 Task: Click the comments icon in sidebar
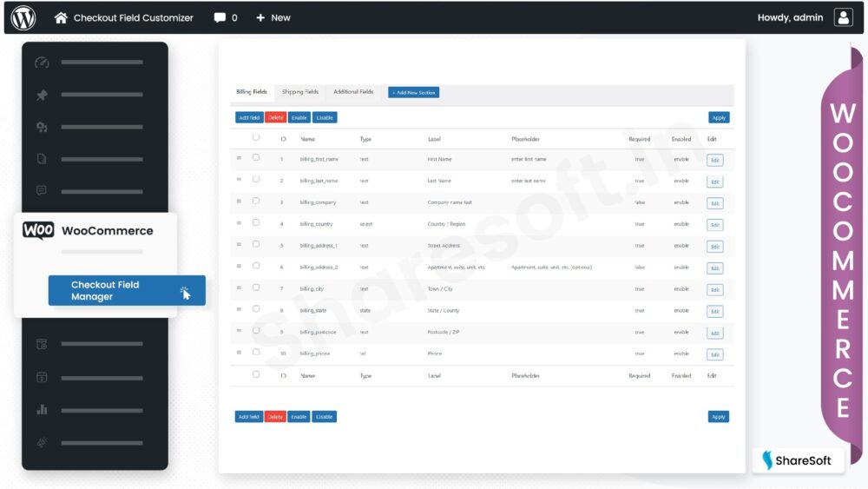(42, 191)
